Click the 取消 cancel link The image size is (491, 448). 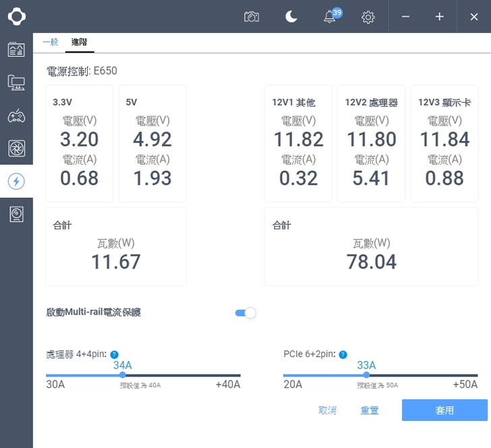tap(328, 410)
